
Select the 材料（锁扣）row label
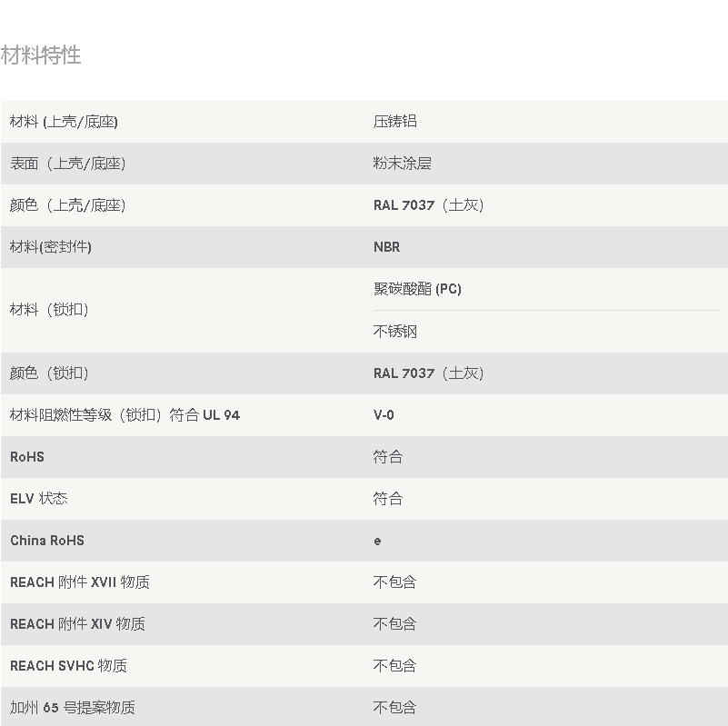[x=49, y=310]
